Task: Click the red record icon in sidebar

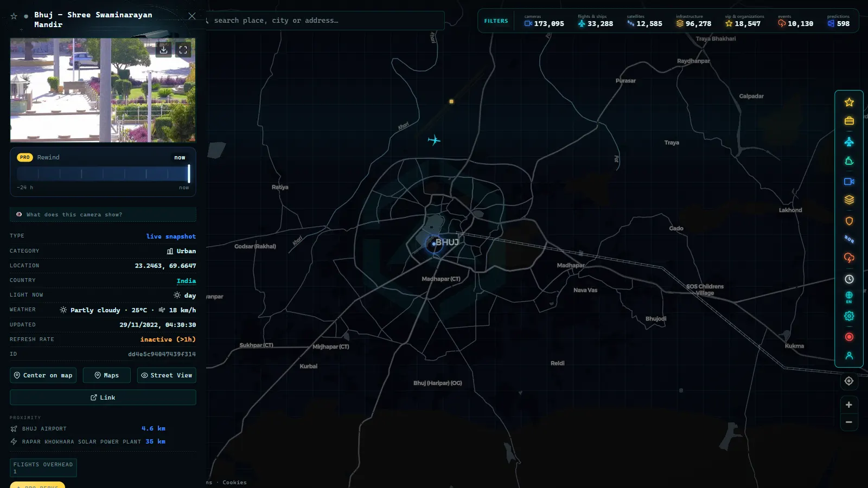Action: tap(849, 337)
